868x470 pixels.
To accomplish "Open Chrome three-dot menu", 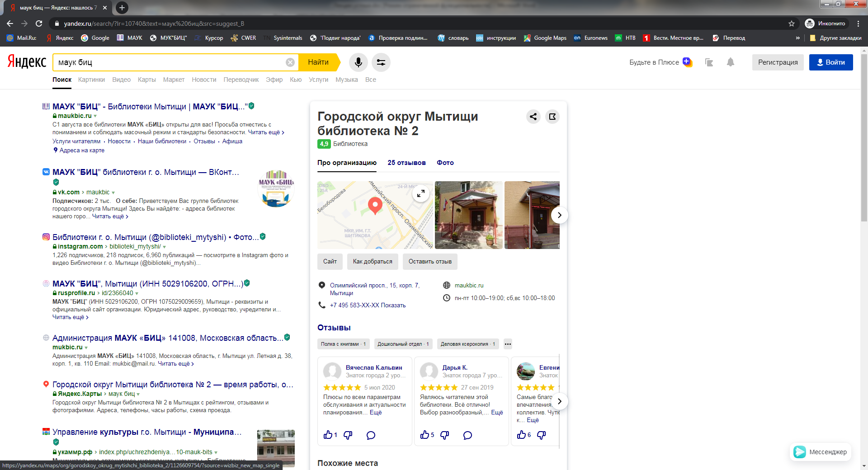I will coord(858,23).
